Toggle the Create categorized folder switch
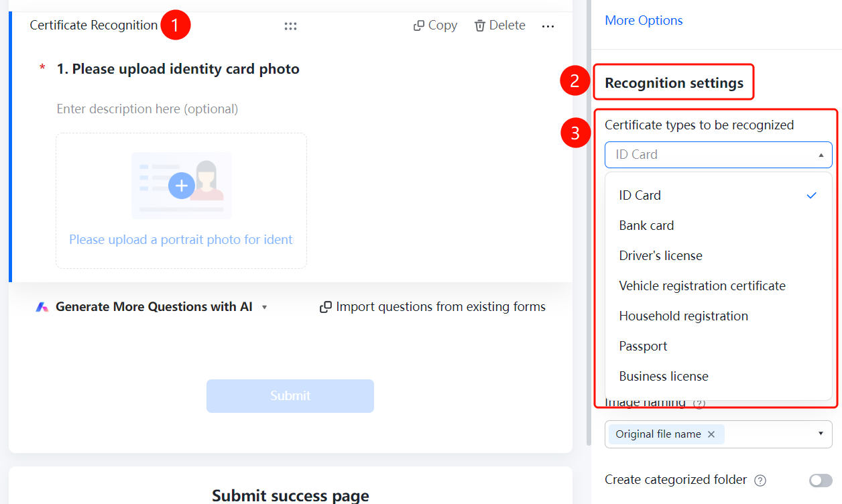The image size is (842, 504). (x=821, y=480)
